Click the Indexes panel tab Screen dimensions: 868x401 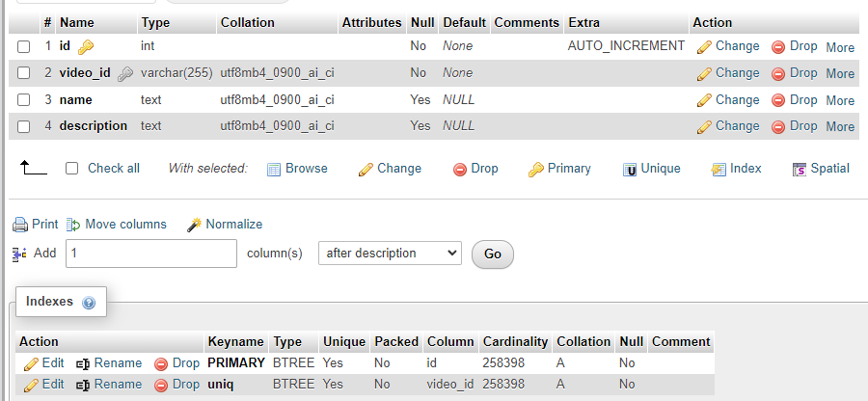pos(50,302)
